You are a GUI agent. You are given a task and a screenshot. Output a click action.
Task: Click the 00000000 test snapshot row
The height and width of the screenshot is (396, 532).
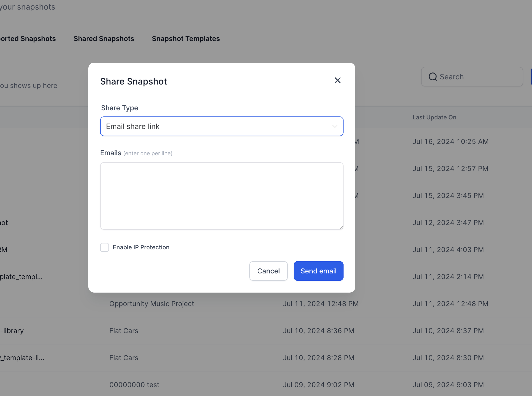tap(134, 385)
